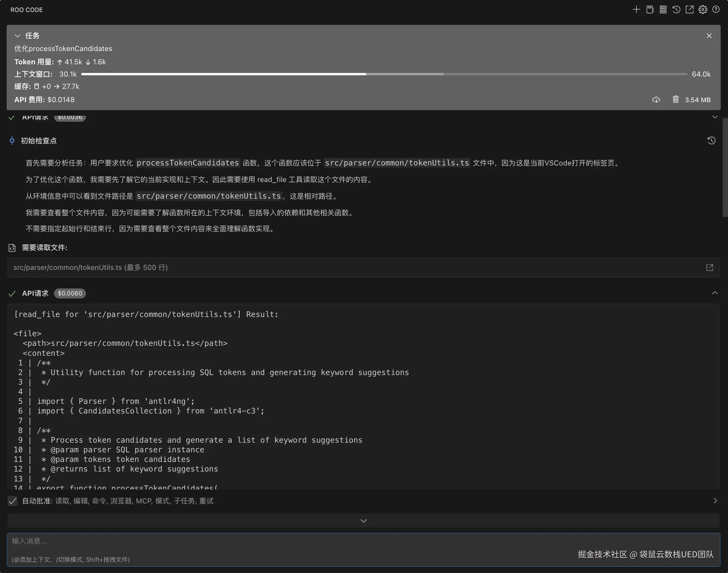
Task: Expand auto-approve options arrow
Action: [715, 500]
